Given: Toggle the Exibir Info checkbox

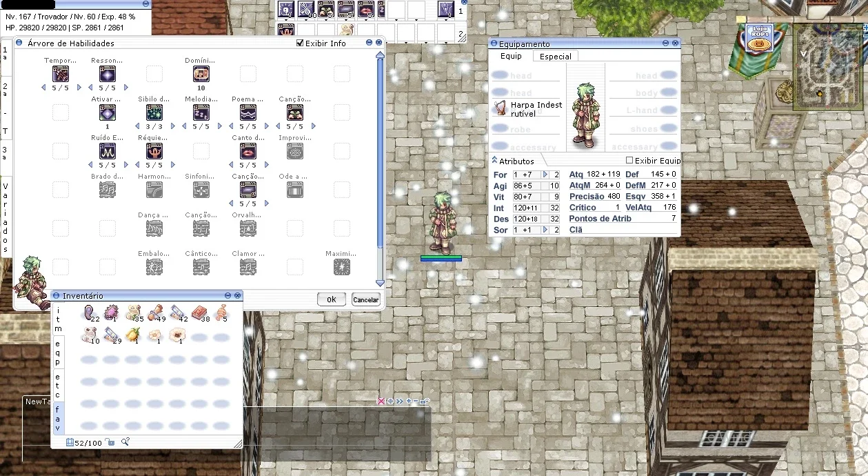Looking at the screenshot, I should 299,43.
